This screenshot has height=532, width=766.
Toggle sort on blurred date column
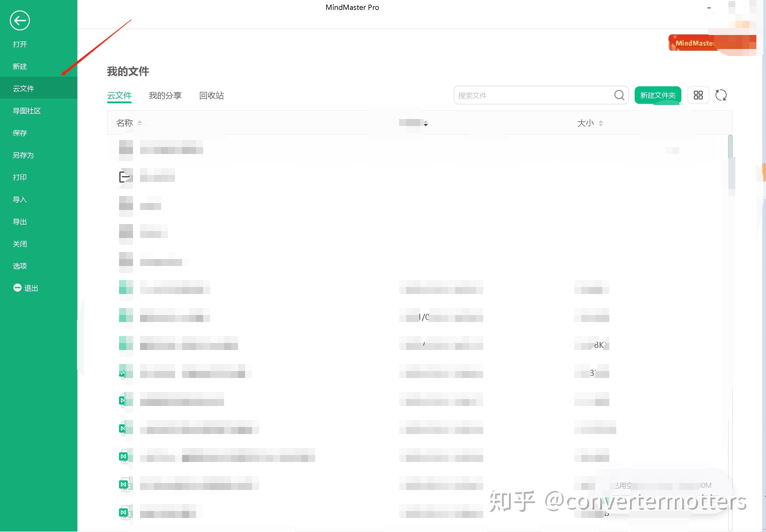[426, 123]
